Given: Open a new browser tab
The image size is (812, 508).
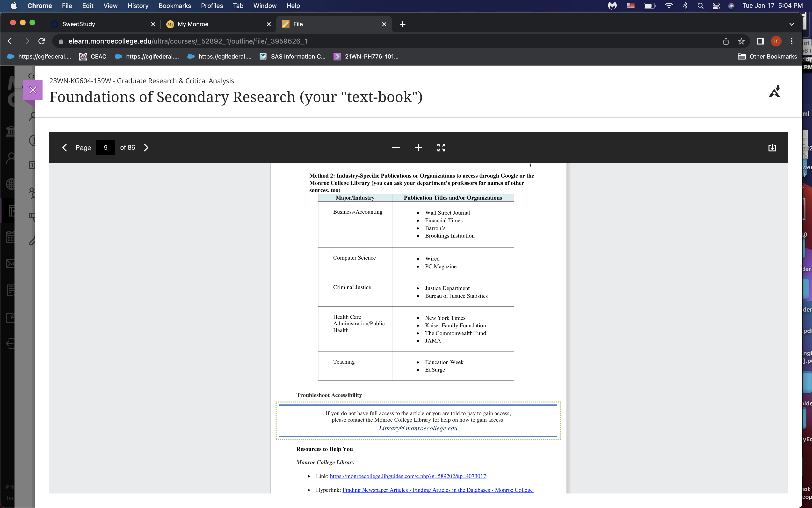Looking at the screenshot, I should pyautogui.click(x=403, y=24).
